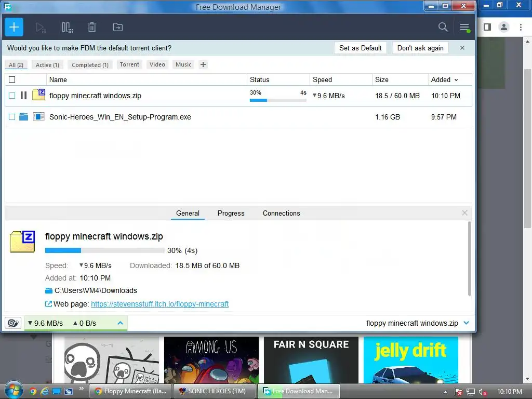Expand the speed panel up chevron
Image resolution: width=532 pixels, height=399 pixels.
pos(120,323)
